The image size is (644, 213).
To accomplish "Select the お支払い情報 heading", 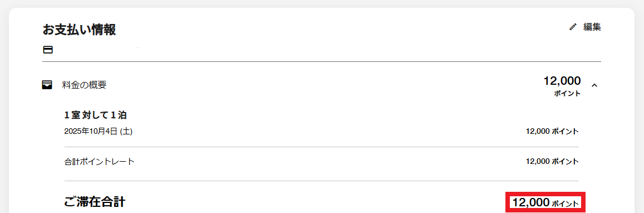I will (x=79, y=29).
